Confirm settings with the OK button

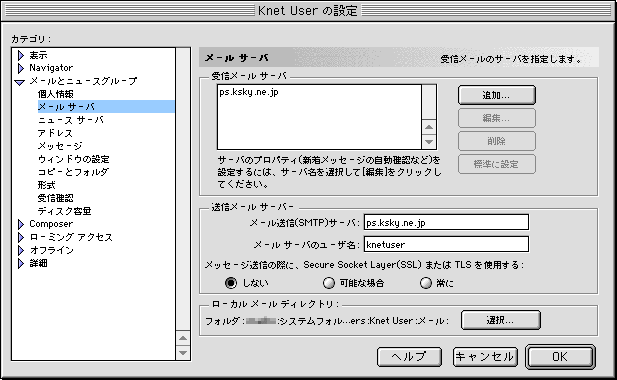pyautogui.click(x=560, y=357)
